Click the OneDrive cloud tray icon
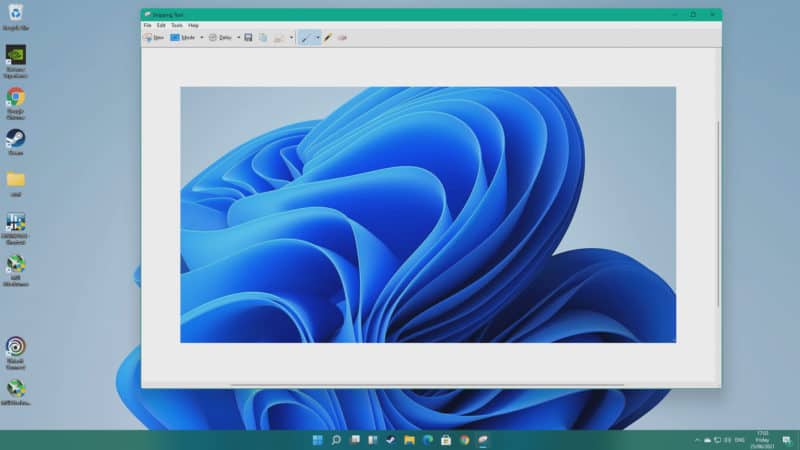The image size is (800, 450). click(x=707, y=440)
